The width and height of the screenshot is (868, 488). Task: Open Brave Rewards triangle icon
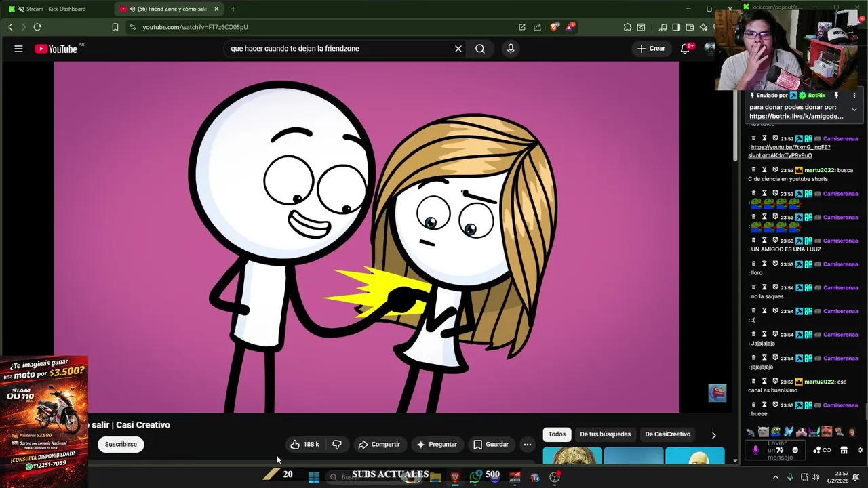tap(570, 27)
